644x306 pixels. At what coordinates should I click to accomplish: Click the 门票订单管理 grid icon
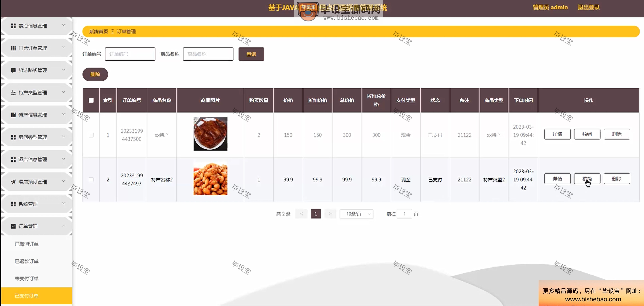13,48
